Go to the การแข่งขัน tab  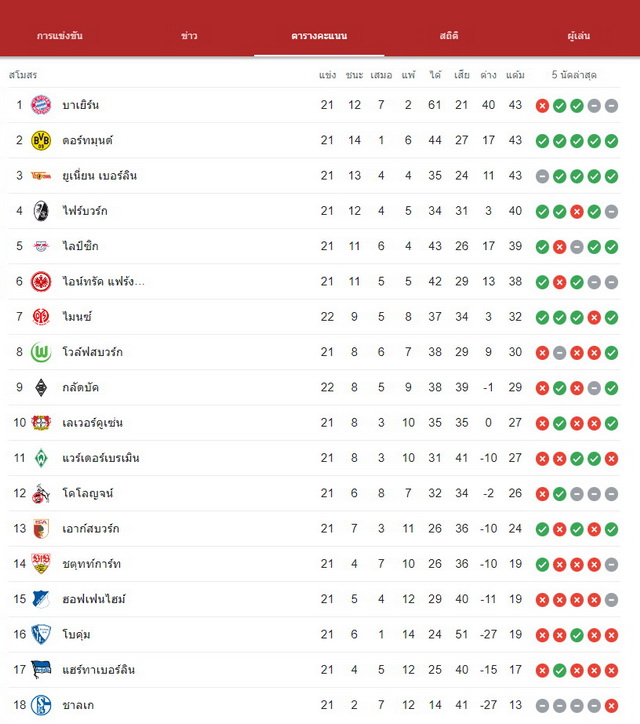coord(60,36)
